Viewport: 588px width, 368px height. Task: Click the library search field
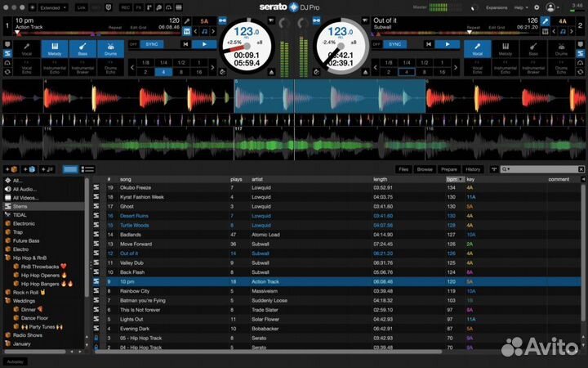(x=542, y=169)
